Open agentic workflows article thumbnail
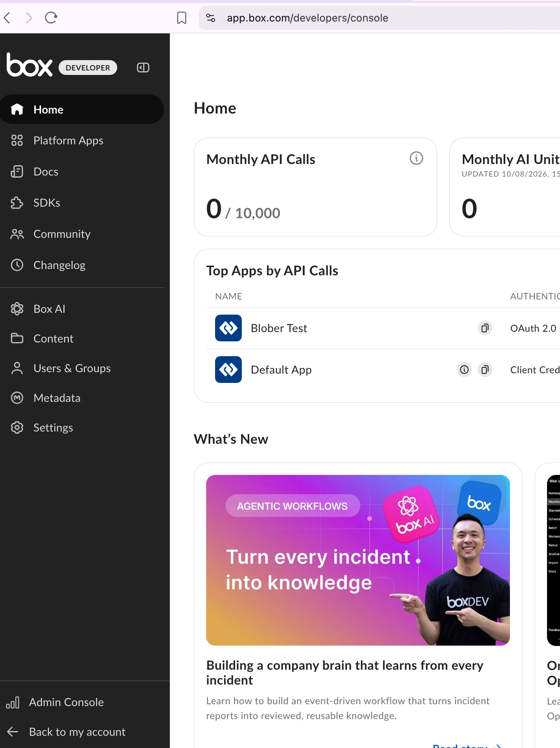Viewport: 560px width, 748px height. click(x=358, y=560)
